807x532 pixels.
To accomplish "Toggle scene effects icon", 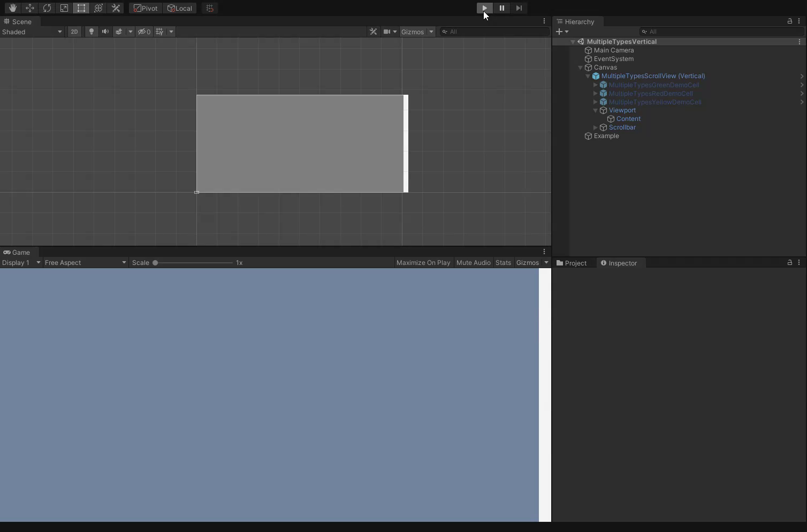I will 119,32.
